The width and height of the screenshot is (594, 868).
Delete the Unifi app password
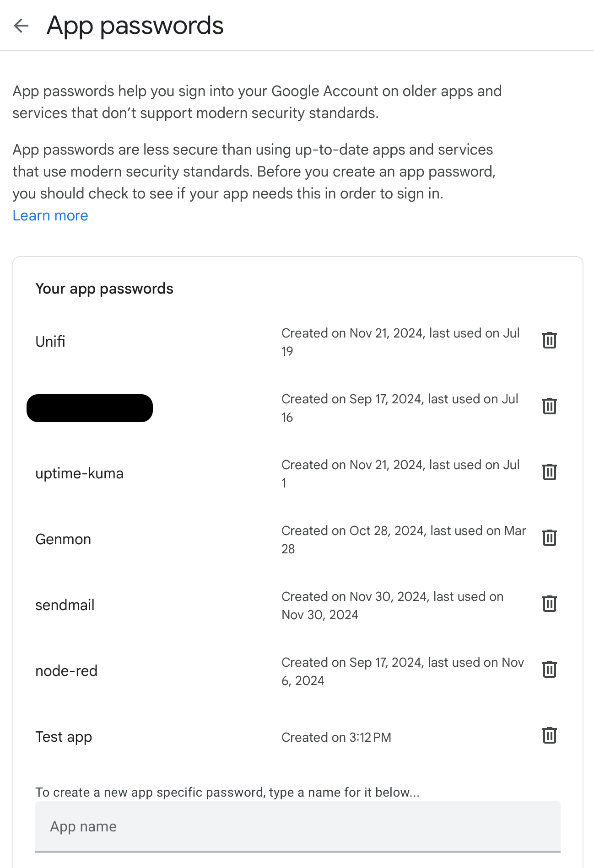pos(549,340)
